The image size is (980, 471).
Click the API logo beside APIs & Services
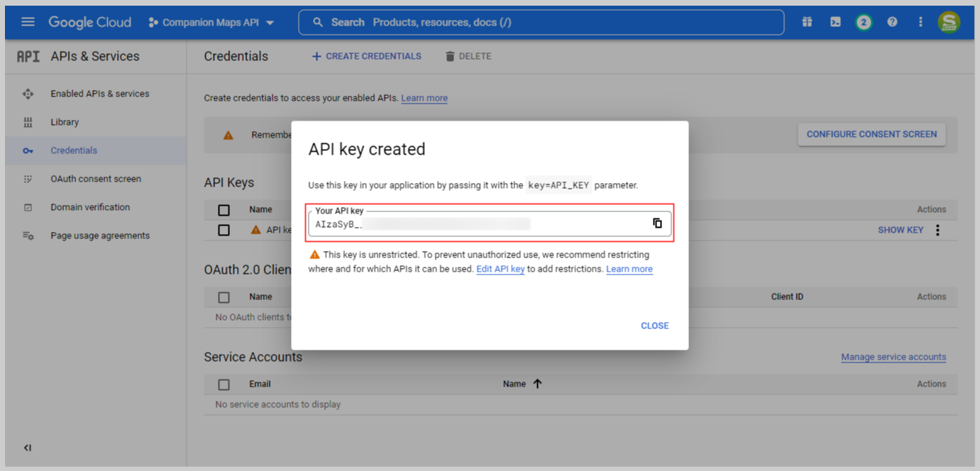point(28,57)
